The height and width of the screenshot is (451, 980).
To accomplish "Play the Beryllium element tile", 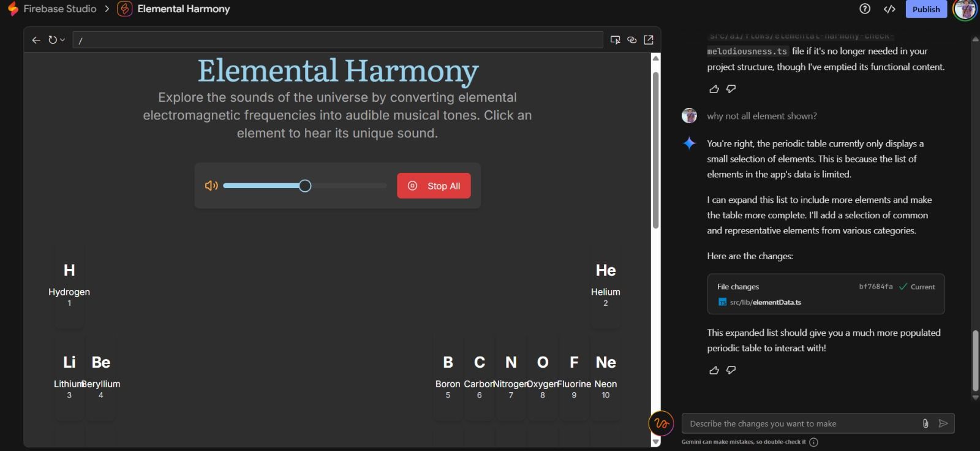I will (101, 377).
